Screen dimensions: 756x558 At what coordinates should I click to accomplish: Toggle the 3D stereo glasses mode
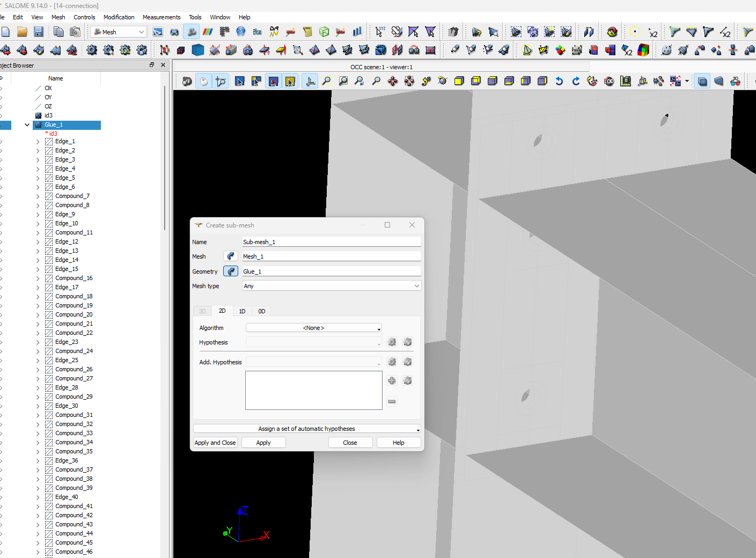[735, 82]
